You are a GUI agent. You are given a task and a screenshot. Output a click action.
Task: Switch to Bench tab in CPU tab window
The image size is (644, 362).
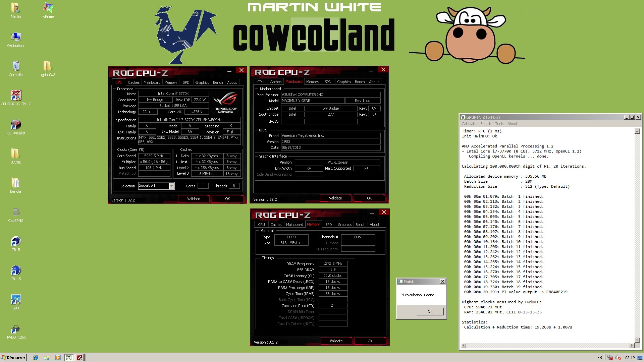(x=218, y=82)
